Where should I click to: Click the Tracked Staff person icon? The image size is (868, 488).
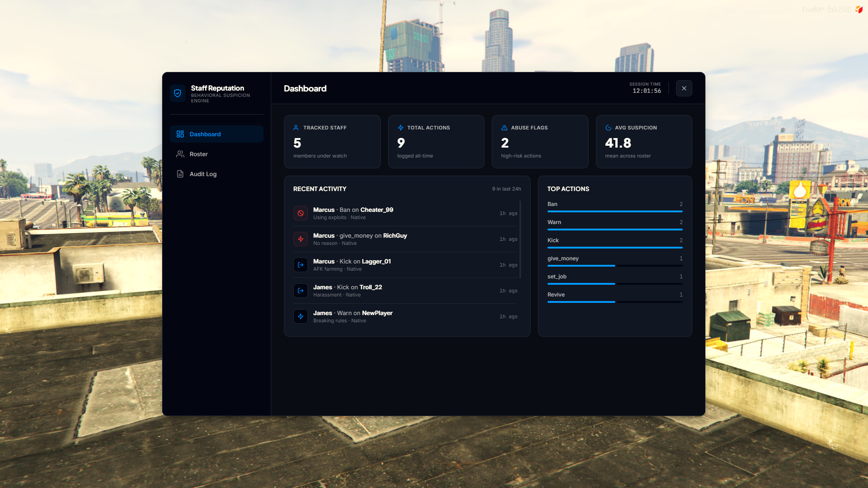point(296,128)
